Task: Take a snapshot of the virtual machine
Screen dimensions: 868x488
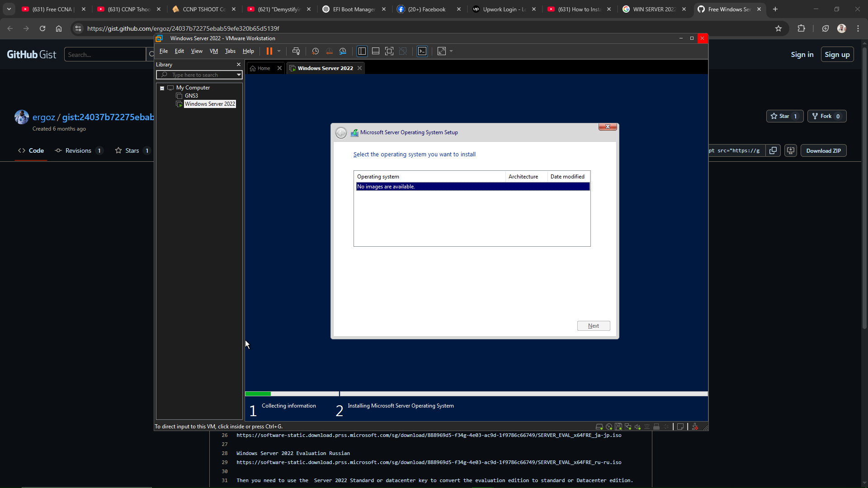Action: point(316,51)
